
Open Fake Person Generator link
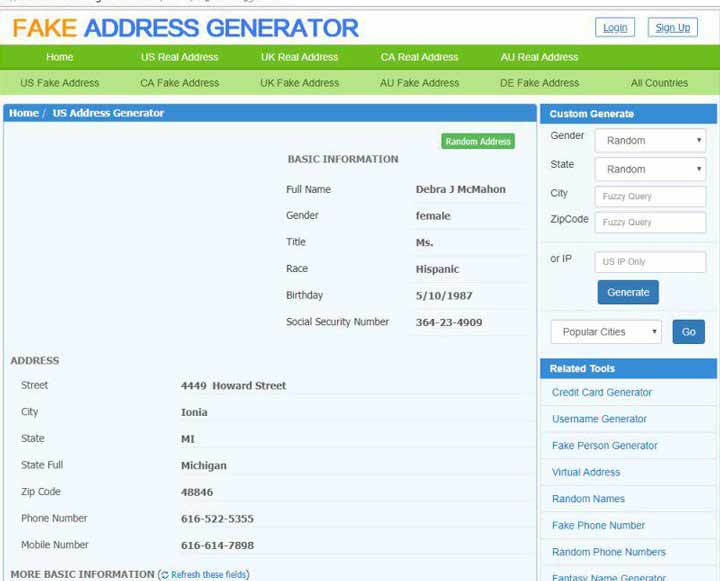click(604, 446)
